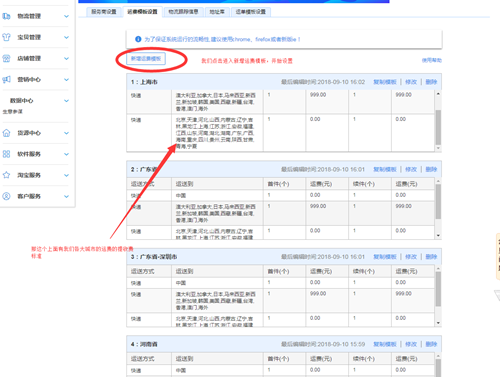
Task: Expand the 软件服务 menu chevron
Action: coord(66,154)
